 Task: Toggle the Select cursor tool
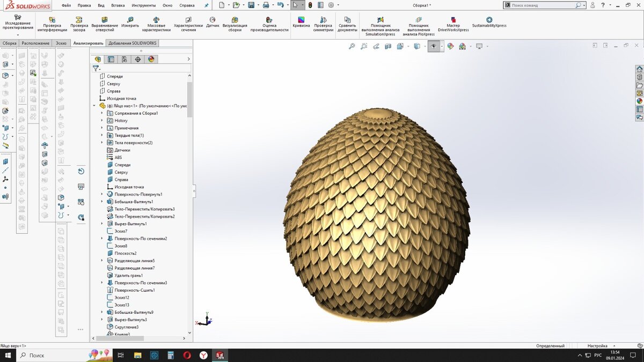295,5
